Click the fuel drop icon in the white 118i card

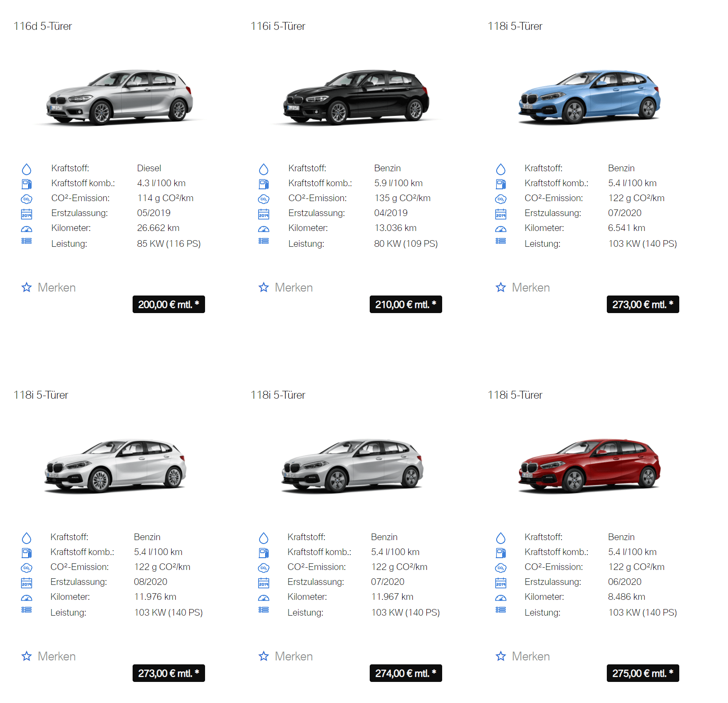(26, 538)
